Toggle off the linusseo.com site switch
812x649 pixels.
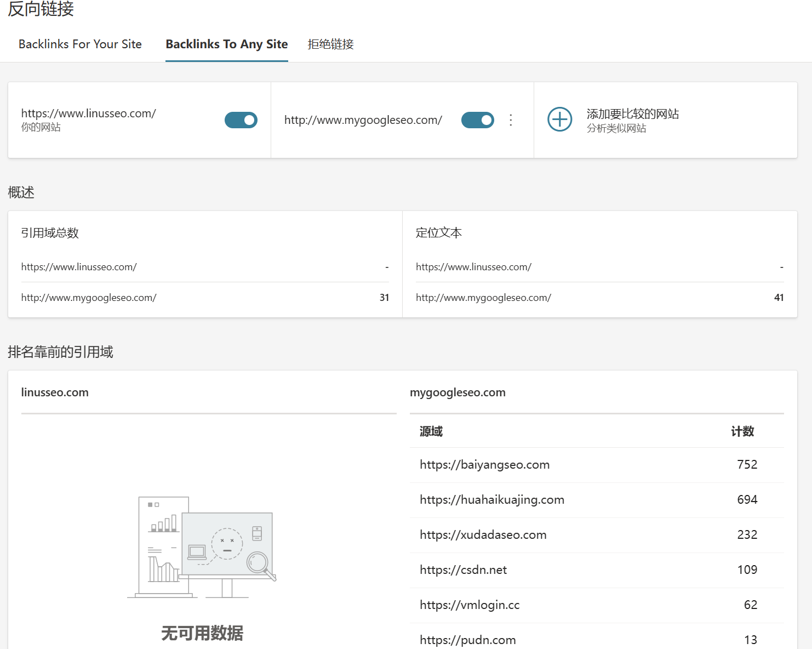[x=241, y=120]
